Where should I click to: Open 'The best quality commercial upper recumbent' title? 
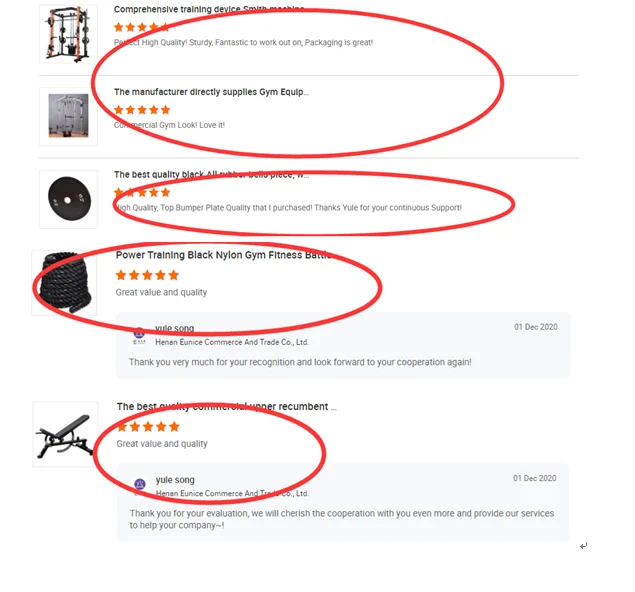tap(226, 407)
